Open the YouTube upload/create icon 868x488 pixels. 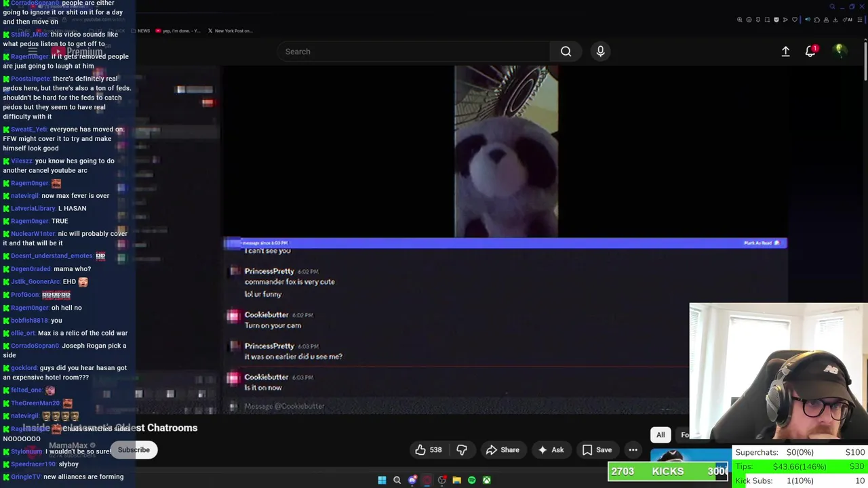click(x=785, y=52)
